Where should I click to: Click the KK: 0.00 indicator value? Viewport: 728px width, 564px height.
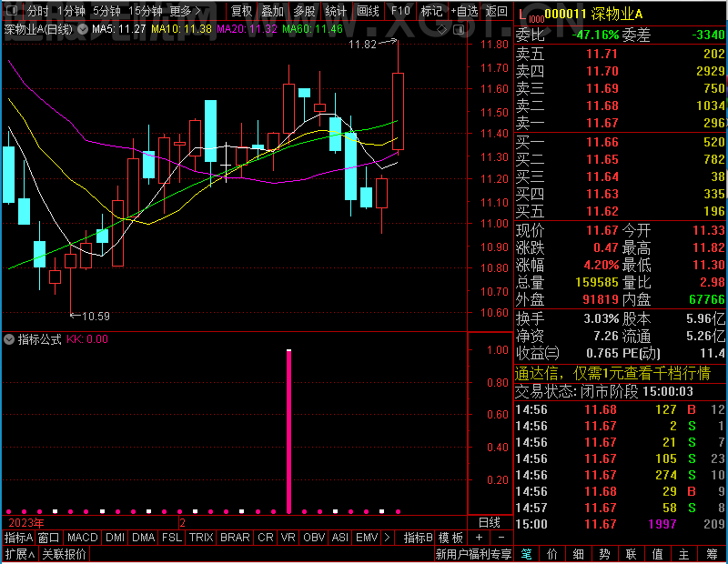(87, 339)
